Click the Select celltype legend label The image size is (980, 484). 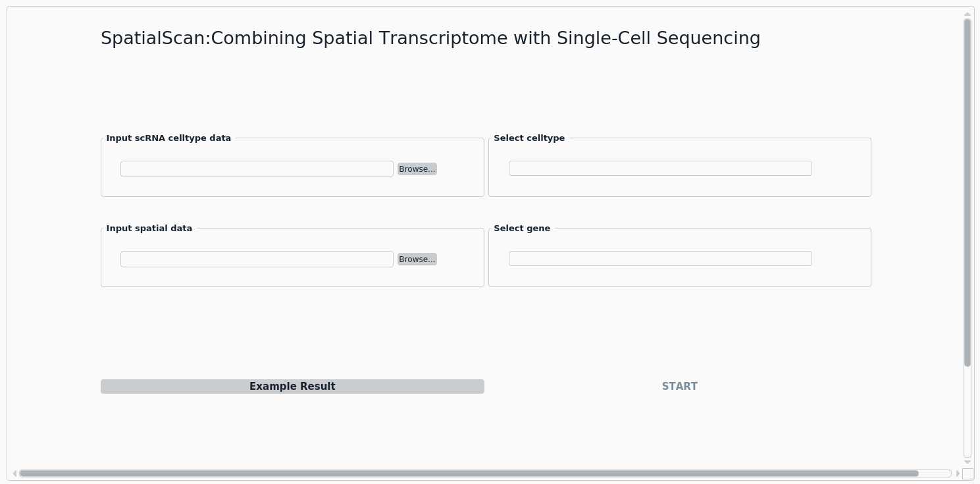[529, 138]
